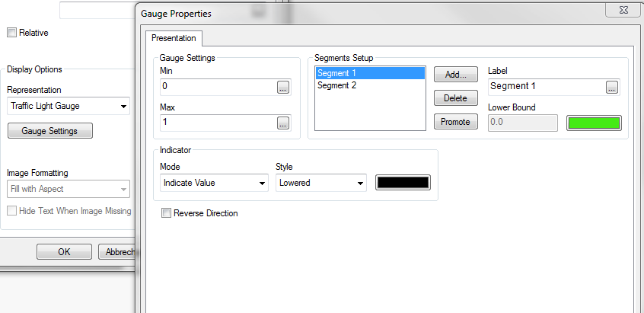Open the Representation dropdown
This screenshot has height=313, width=644.
pyautogui.click(x=69, y=106)
